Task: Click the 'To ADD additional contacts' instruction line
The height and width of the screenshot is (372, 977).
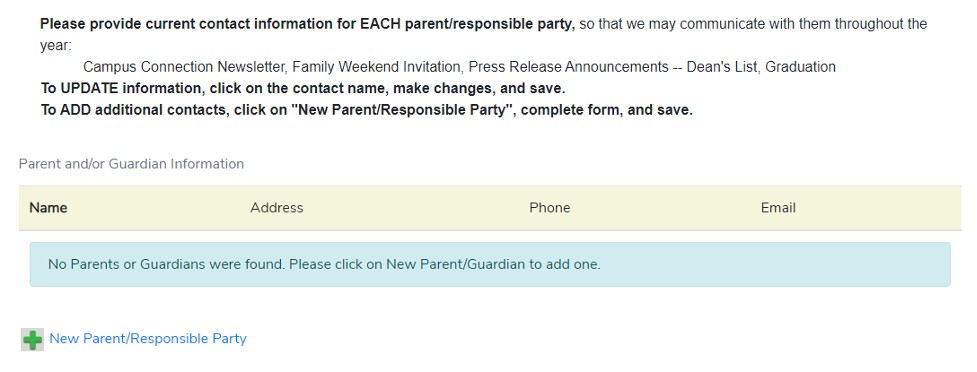Action: click(366, 110)
